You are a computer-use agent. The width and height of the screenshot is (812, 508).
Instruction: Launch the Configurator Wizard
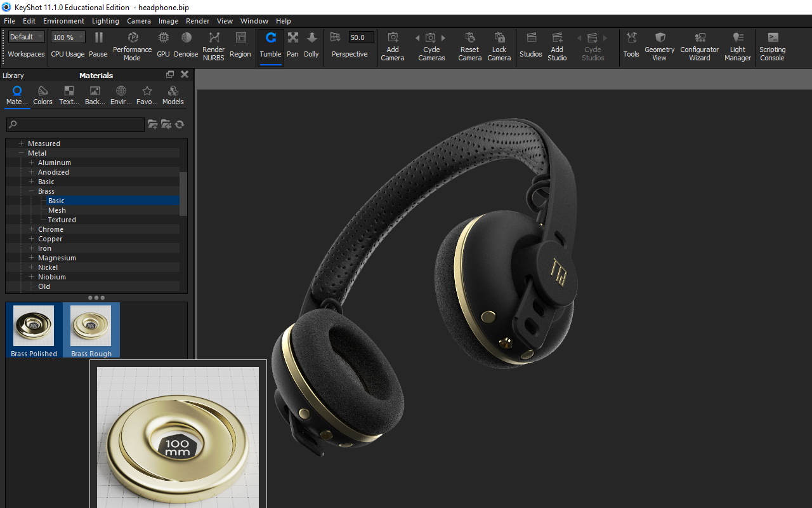[700, 46]
